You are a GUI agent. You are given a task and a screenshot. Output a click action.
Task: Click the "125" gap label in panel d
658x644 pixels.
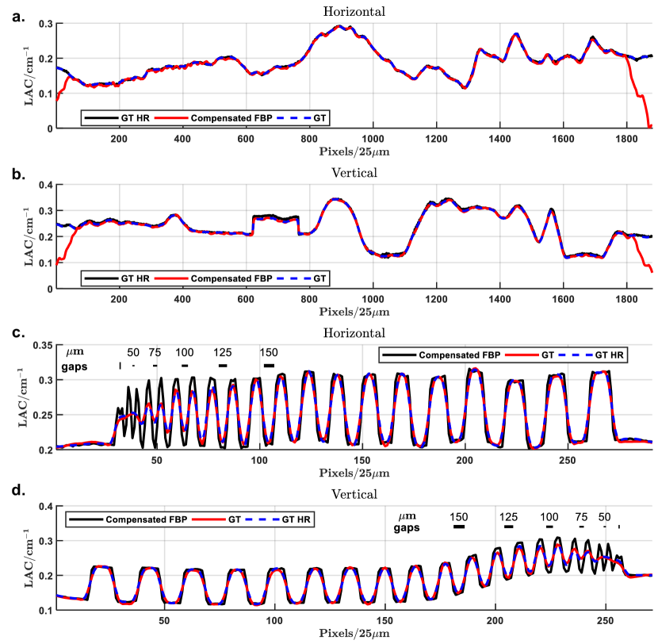click(x=508, y=517)
